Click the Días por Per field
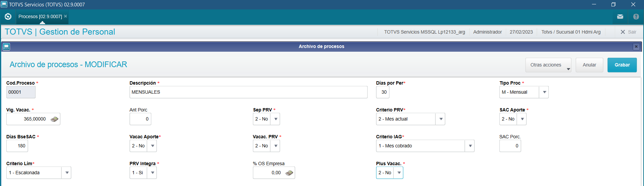The height and width of the screenshot is (186, 644). tap(383, 92)
